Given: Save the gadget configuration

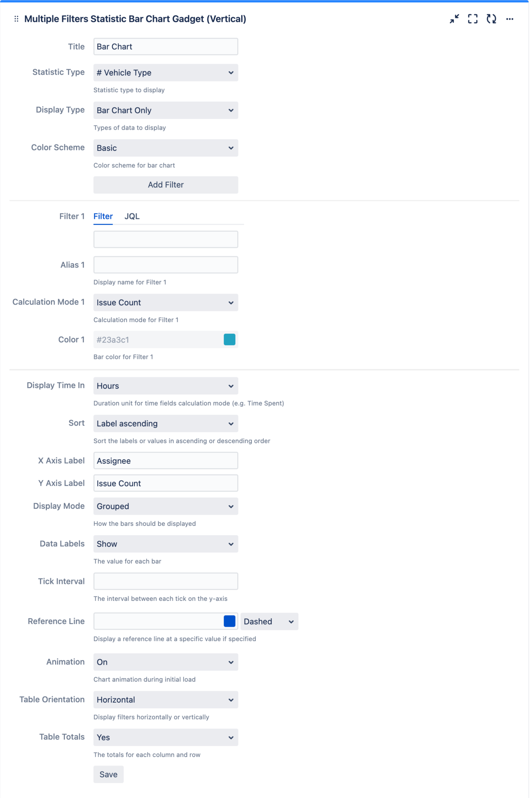Looking at the screenshot, I should 108,774.
